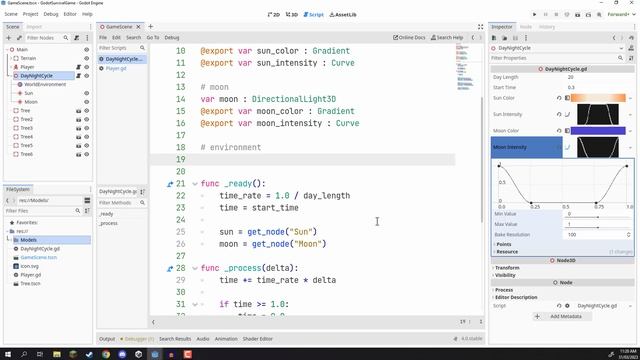Fold the _process function code
The height and width of the screenshot is (360, 640).
point(195,268)
